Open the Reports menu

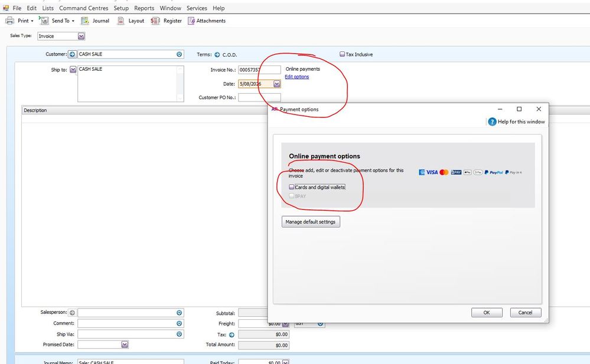[144, 8]
